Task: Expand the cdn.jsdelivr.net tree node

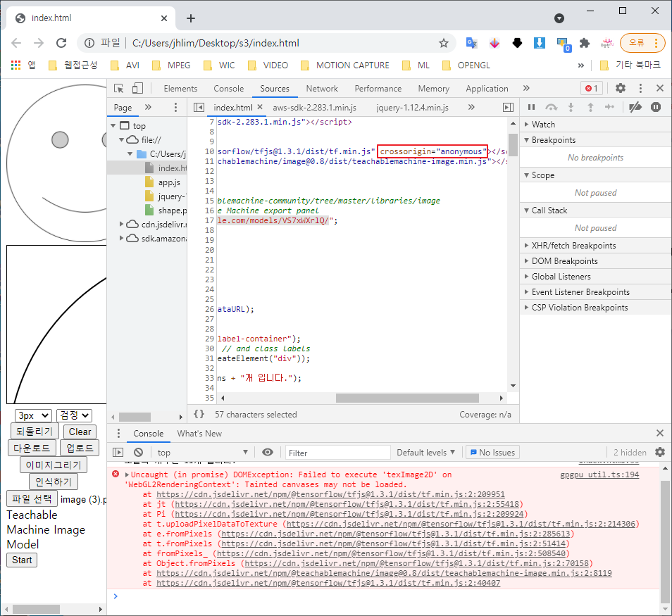Action: pyautogui.click(x=122, y=224)
